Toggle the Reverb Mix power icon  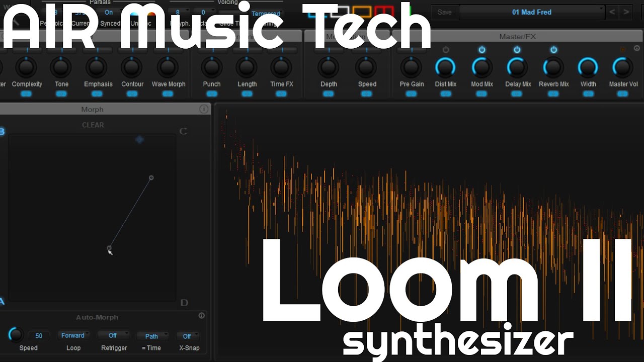553,50
